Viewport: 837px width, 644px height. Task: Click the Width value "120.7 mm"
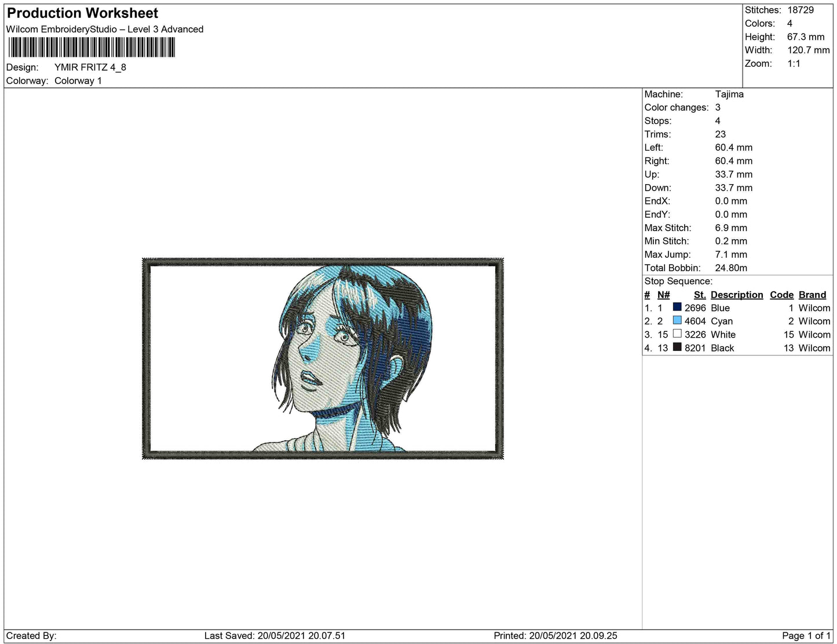[809, 50]
